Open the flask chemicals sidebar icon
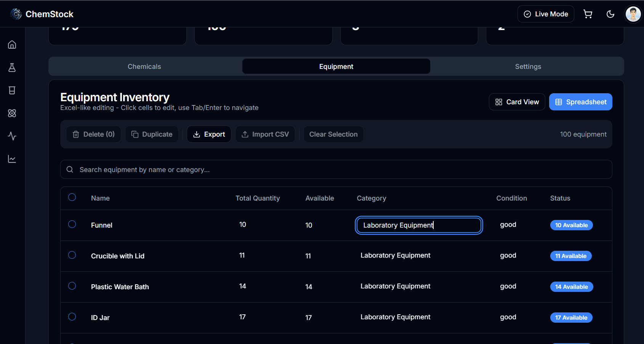The height and width of the screenshot is (344, 644). (x=12, y=67)
